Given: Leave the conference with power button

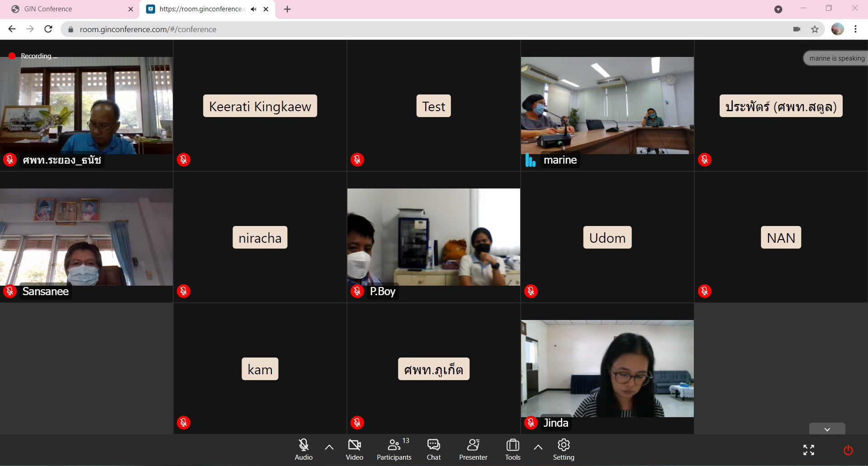Looking at the screenshot, I should point(848,450).
